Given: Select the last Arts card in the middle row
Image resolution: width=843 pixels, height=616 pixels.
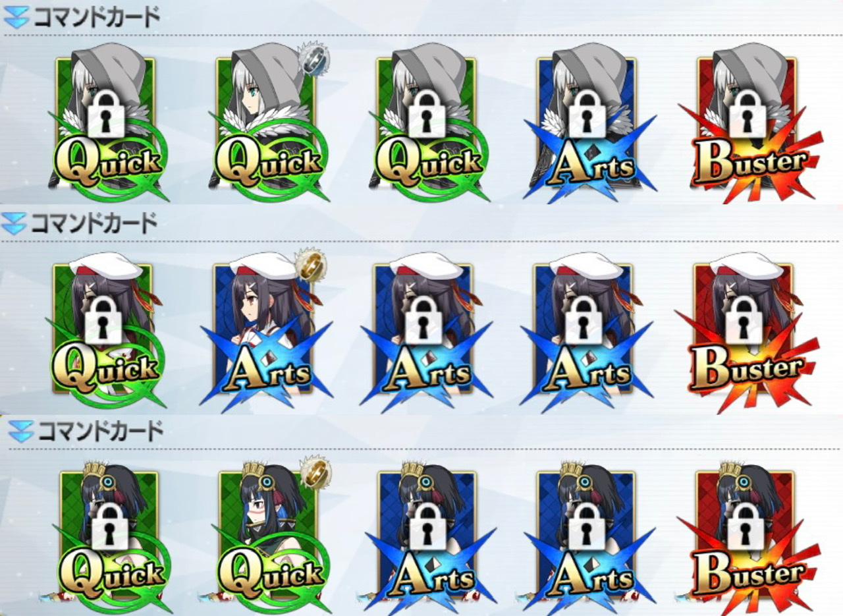Looking at the screenshot, I should [586, 331].
